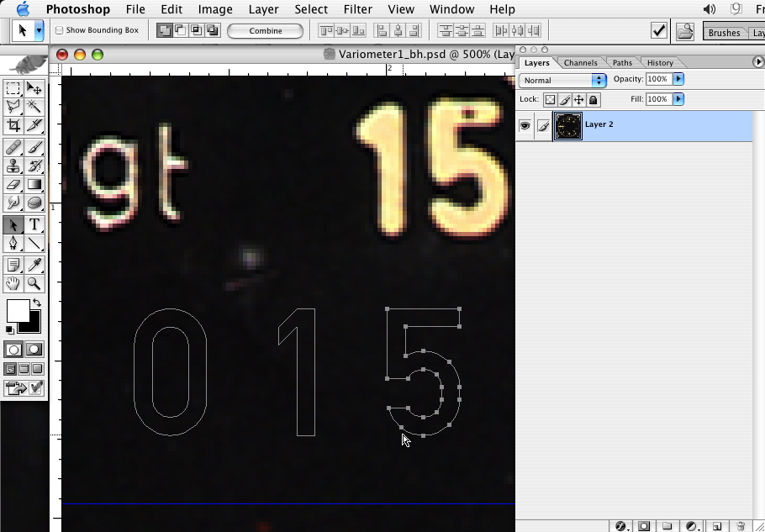Open the Layers panel options menu arrow
765x532 pixels.
point(758,62)
